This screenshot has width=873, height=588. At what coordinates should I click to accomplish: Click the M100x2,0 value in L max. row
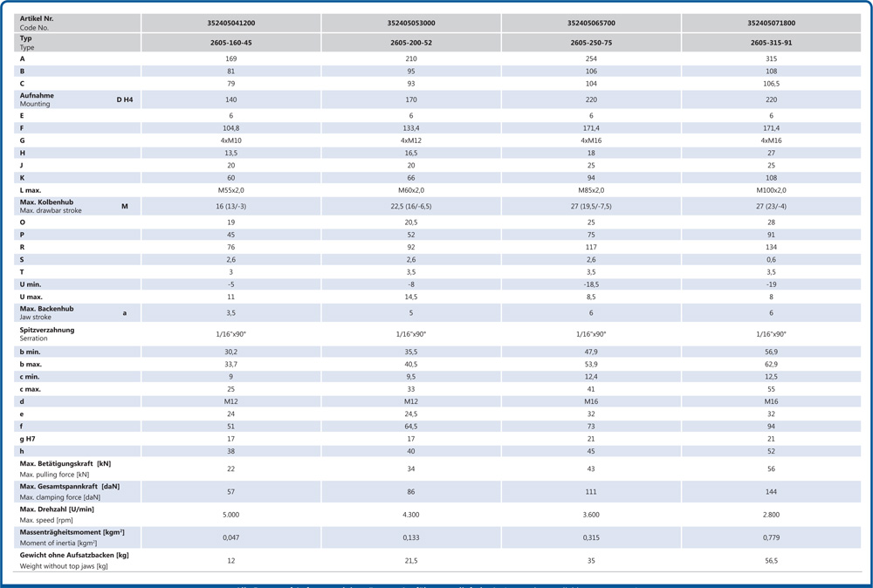coord(771,190)
